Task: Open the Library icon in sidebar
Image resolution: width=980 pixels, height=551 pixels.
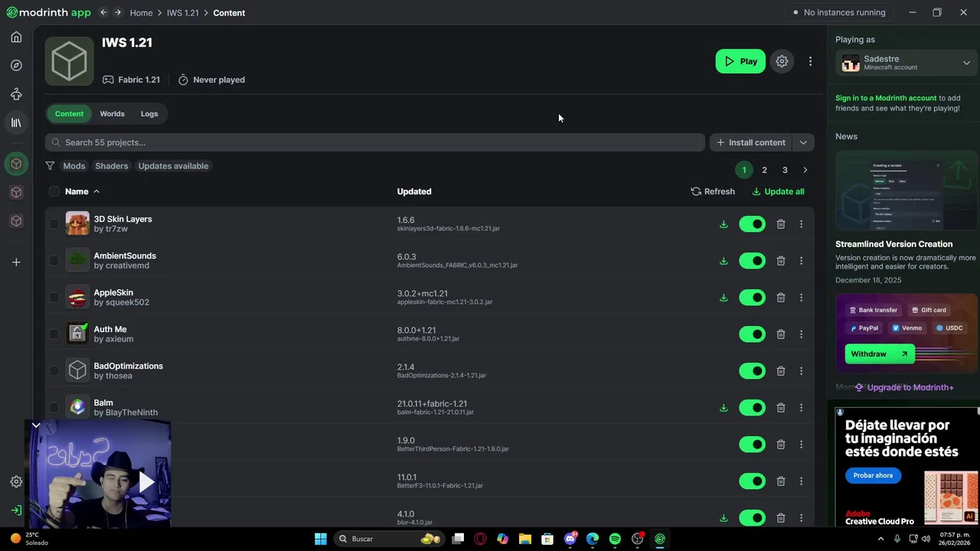Action: (x=16, y=122)
